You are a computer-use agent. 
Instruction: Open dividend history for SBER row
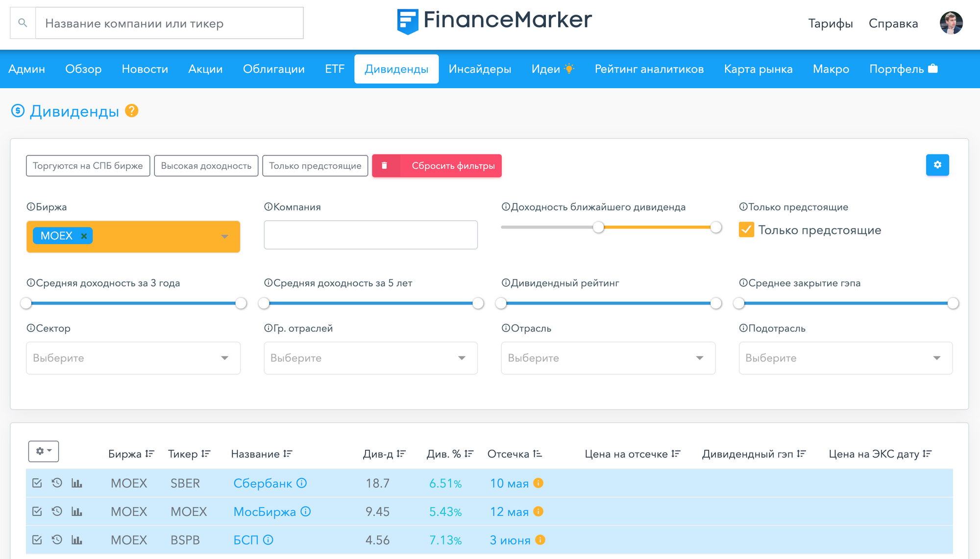point(57,483)
